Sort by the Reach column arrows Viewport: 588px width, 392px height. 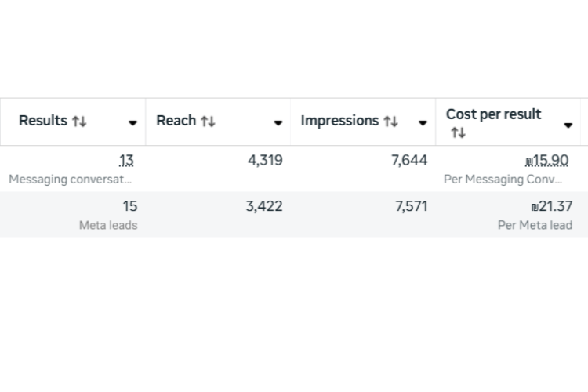click(208, 122)
